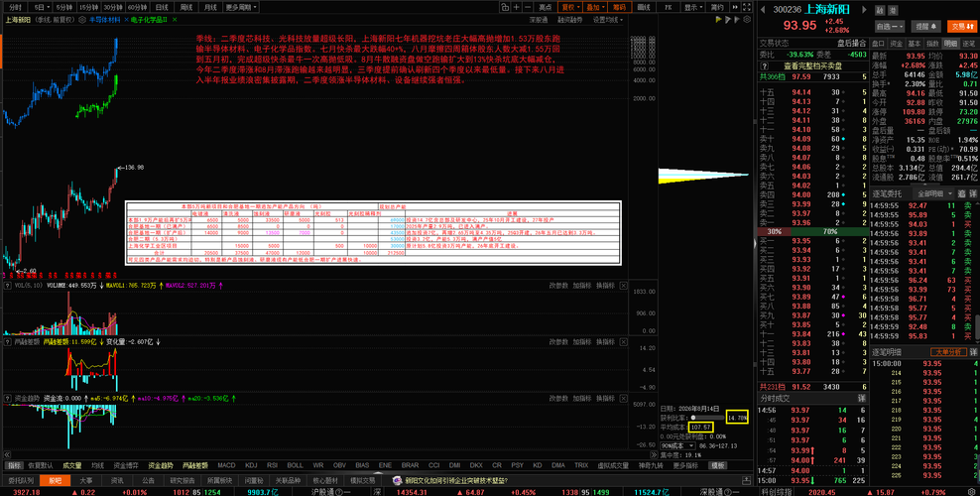The width and height of the screenshot is (980, 496).
Task: Toggle 融资融券 overlay
Action: [x=570, y=20]
